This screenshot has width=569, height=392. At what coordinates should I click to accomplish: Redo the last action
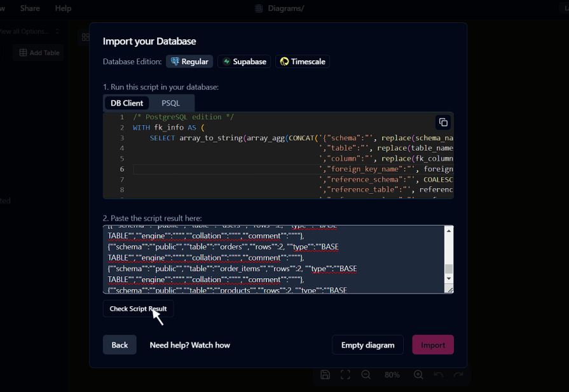(x=459, y=375)
